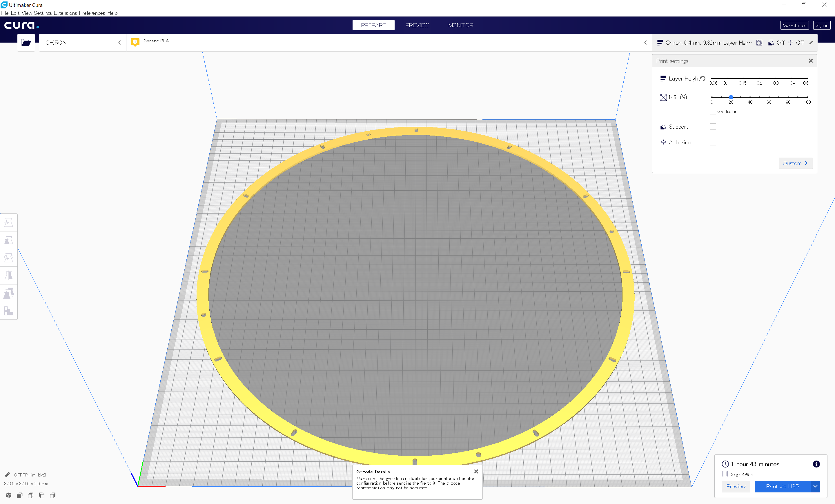Open the Help menu
Viewport: 835px width, 504px height.
coord(112,13)
